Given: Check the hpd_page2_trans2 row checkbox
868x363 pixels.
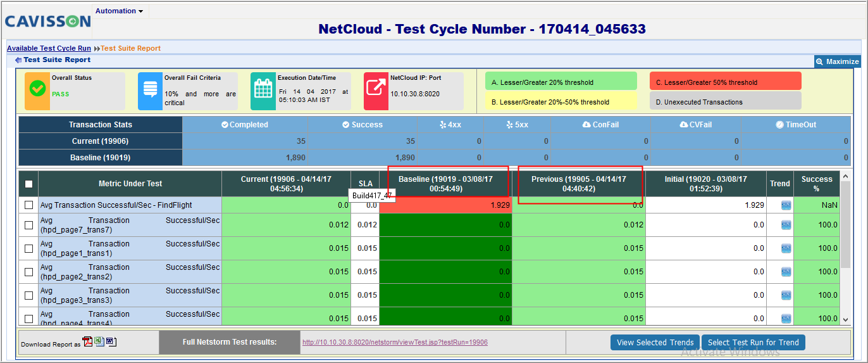Looking at the screenshot, I should (x=28, y=272).
